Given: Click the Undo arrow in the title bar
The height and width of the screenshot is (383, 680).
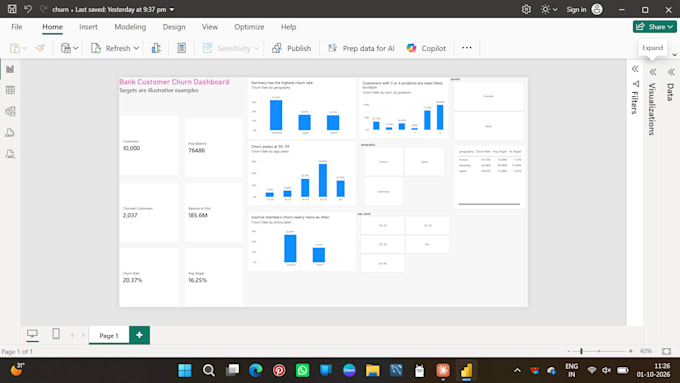Looking at the screenshot, I should pos(28,9).
